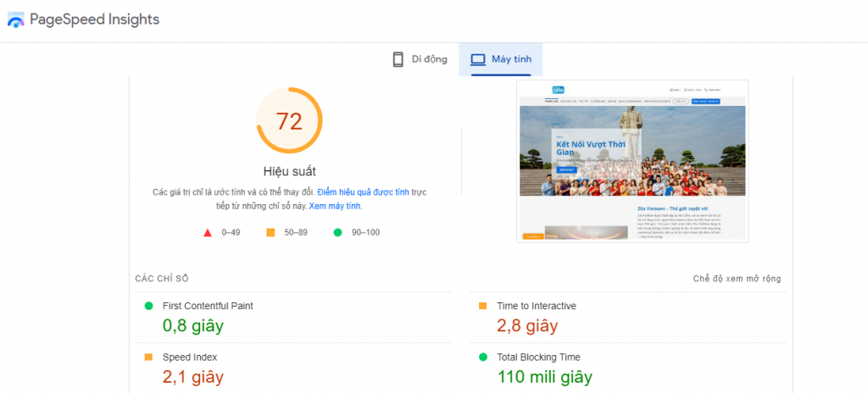This screenshot has height=393, width=868.
Task: Click the 2,8 giây value
Action: [x=527, y=326]
